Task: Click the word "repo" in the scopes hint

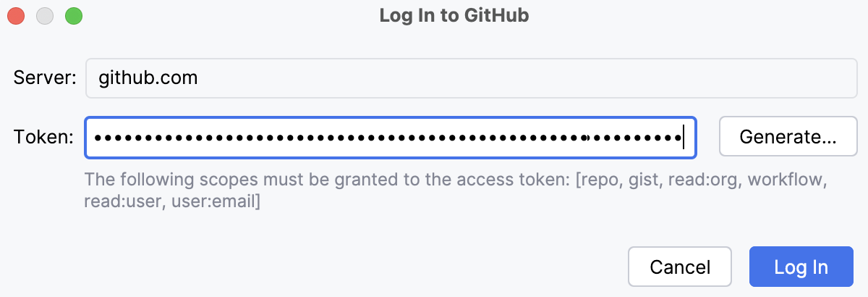Action: click(x=600, y=179)
